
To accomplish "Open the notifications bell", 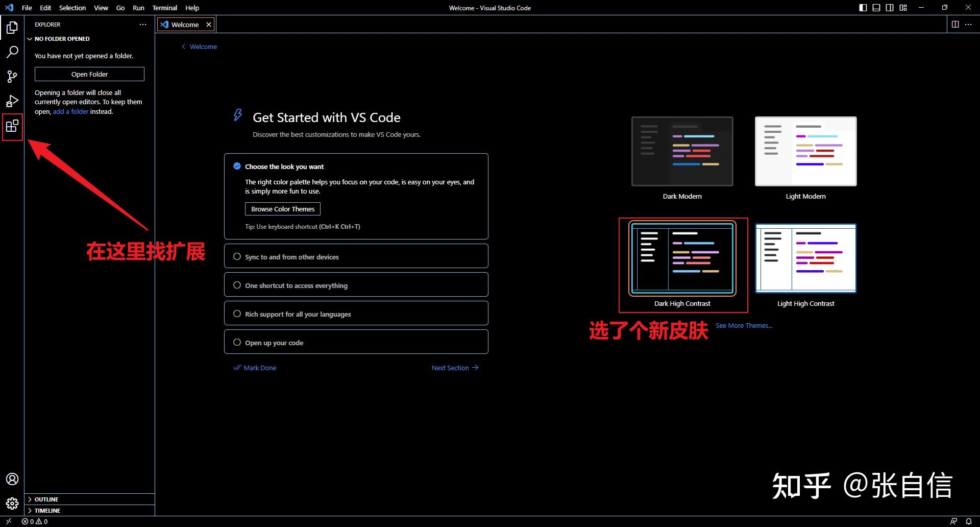I will (x=969, y=521).
